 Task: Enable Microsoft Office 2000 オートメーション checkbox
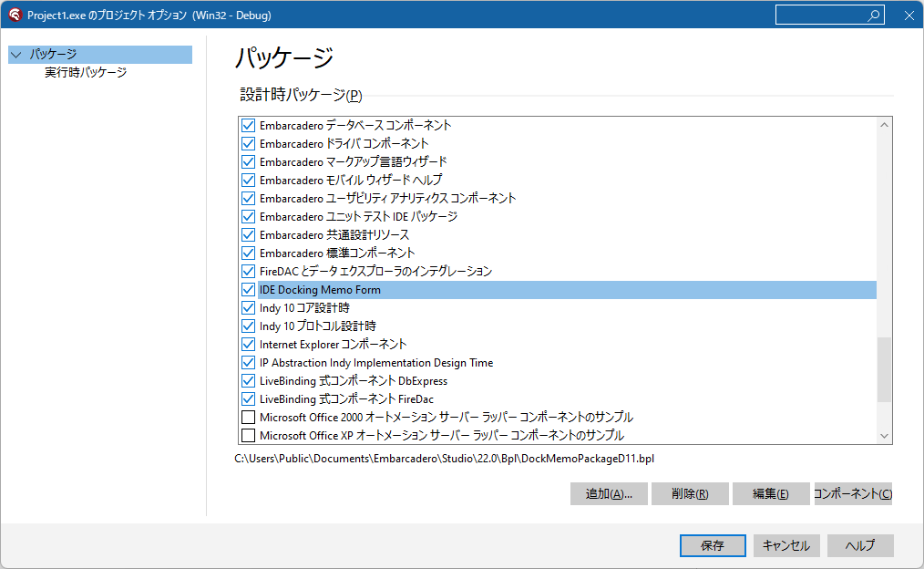(x=248, y=418)
